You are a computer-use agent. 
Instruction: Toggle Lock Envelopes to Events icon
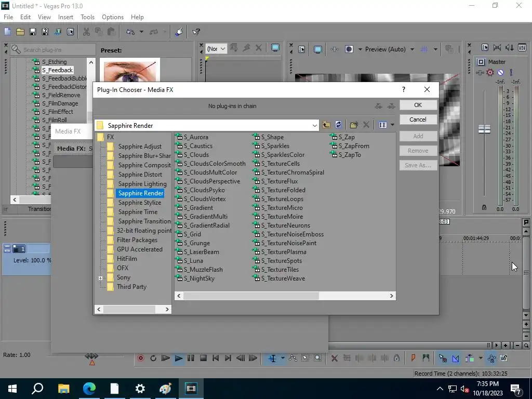[491, 358]
